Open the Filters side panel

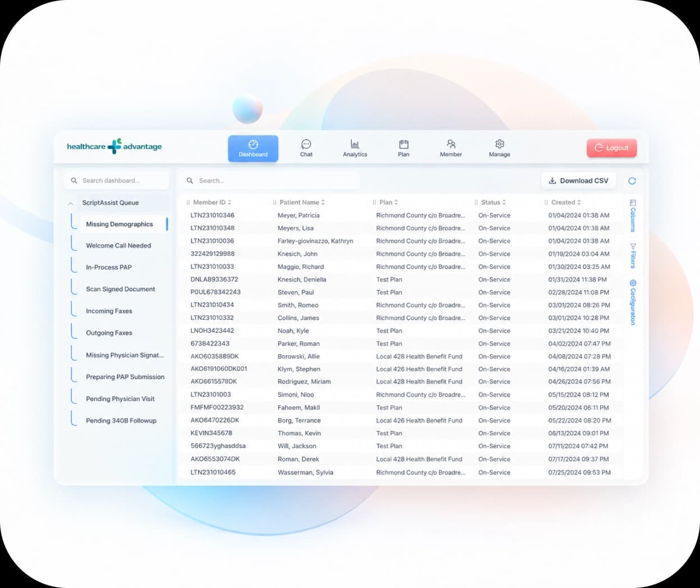(633, 256)
